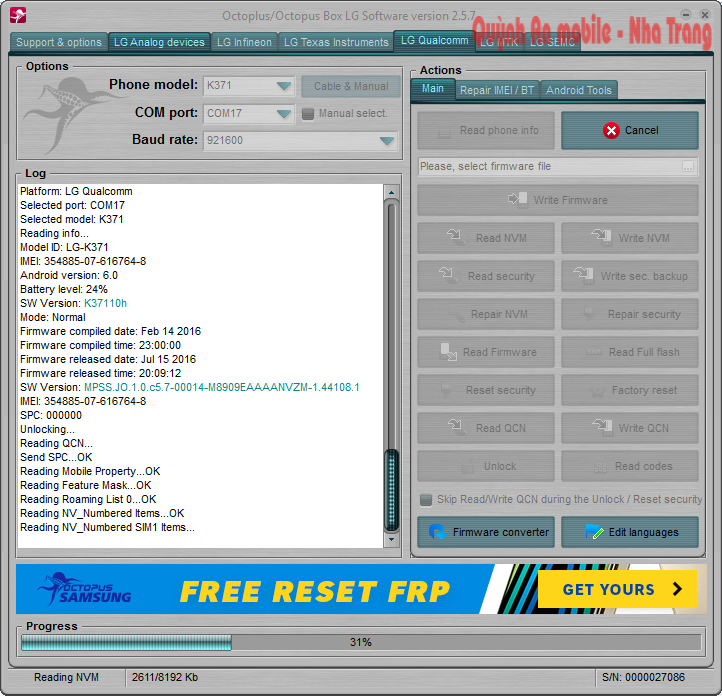Open the Repair IMEI / BT tab

497,90
